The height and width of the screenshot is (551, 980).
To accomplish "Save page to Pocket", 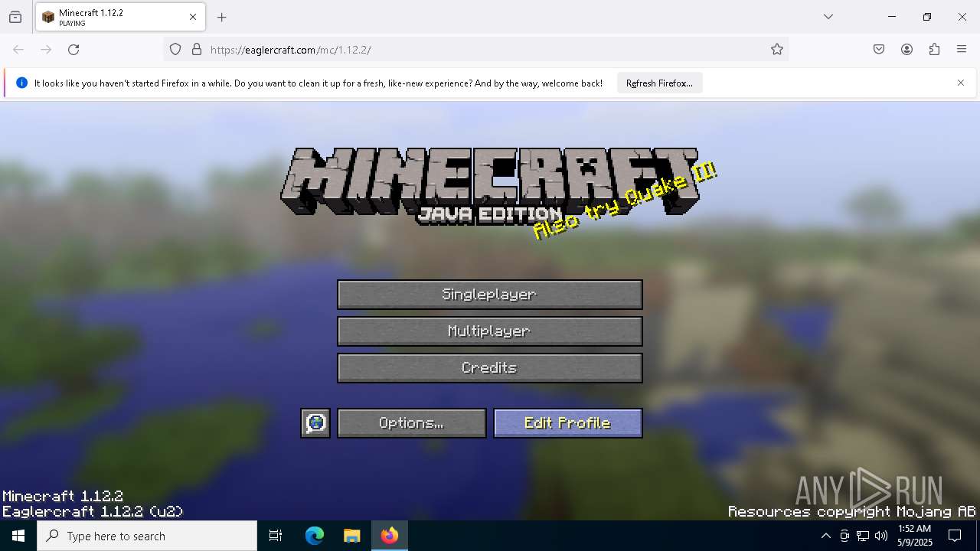I will click(x=879, y=50).
